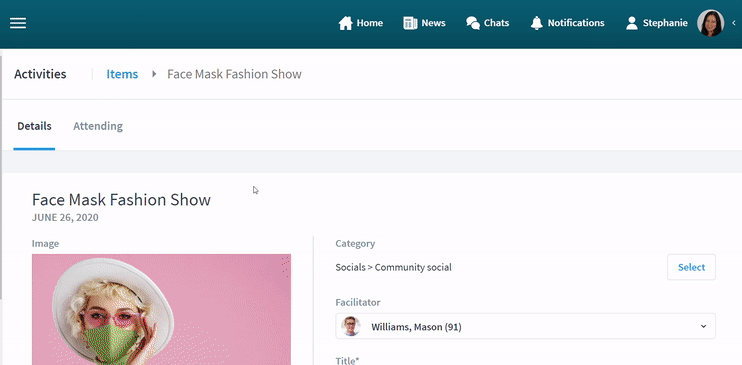Image resolution: width=742 pixels, height=365 pixels.
Task: Click the Items breadcrumb link
Action: coord(122,74)
